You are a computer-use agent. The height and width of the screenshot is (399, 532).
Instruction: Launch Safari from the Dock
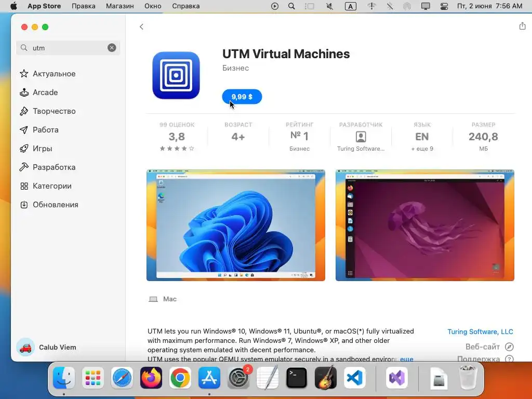pyautogui.click(x=122, y=378)
